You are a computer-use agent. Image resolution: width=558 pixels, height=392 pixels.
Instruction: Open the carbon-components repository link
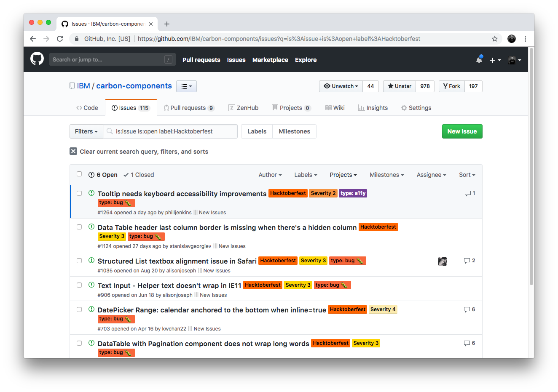click(134, 86)
